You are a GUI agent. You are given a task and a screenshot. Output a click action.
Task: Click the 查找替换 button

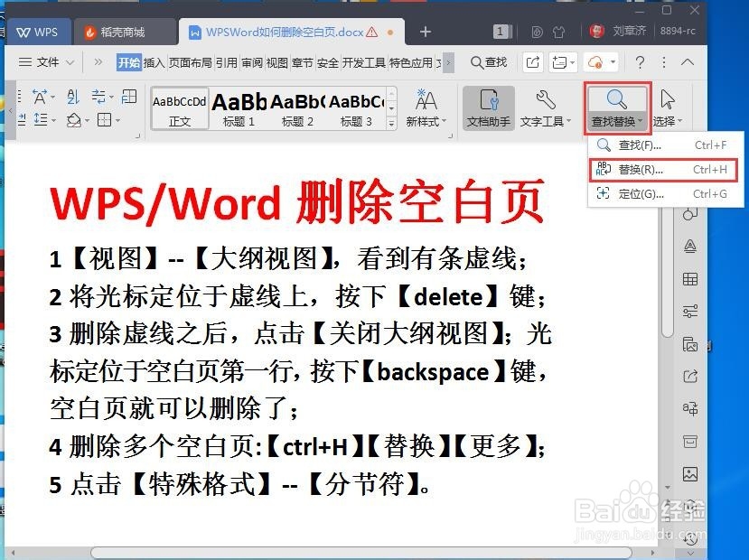617,108
